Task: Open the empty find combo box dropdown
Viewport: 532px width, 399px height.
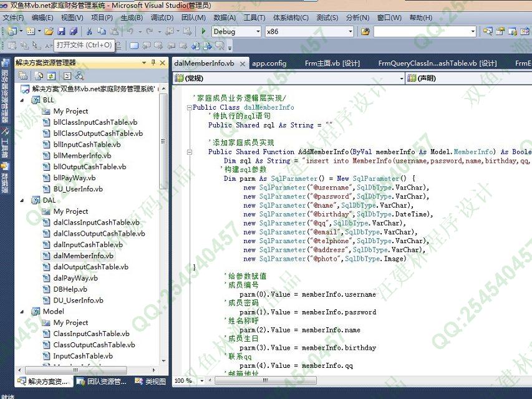Action: pyautogui.click(x=473, y=32)
